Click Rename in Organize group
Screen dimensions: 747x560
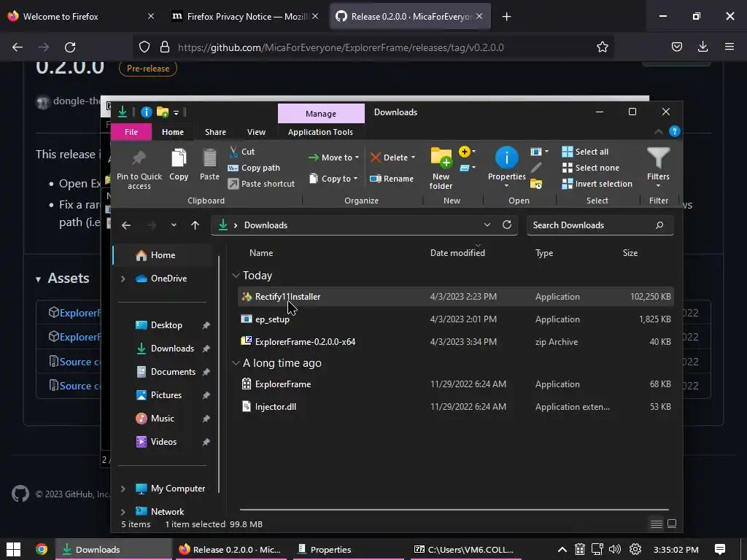392,179
